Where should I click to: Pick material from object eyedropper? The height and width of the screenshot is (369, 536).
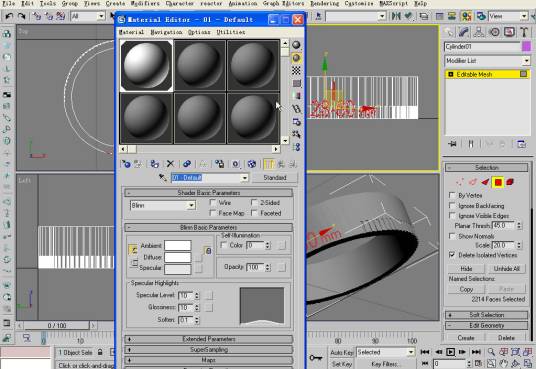162,177
